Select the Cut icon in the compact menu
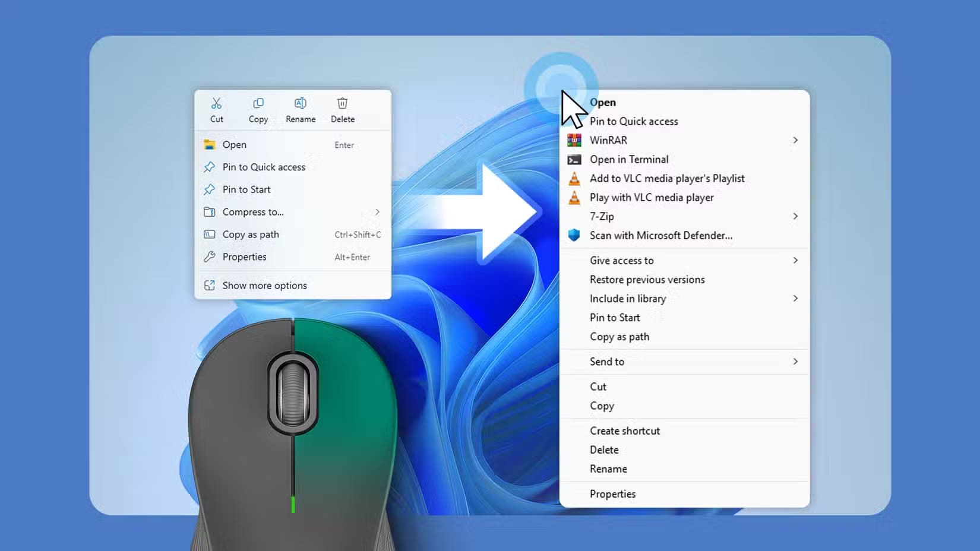 216,103
